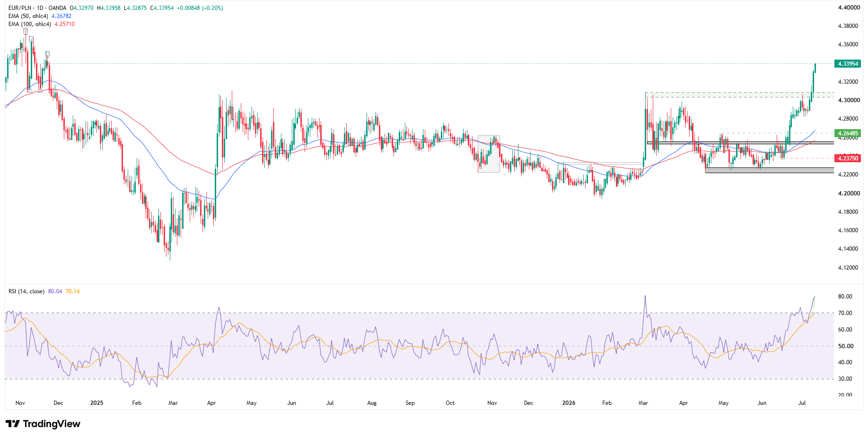Select the green 4.26485 price tag
Screen dimensions: 868x438
[848, 133]
